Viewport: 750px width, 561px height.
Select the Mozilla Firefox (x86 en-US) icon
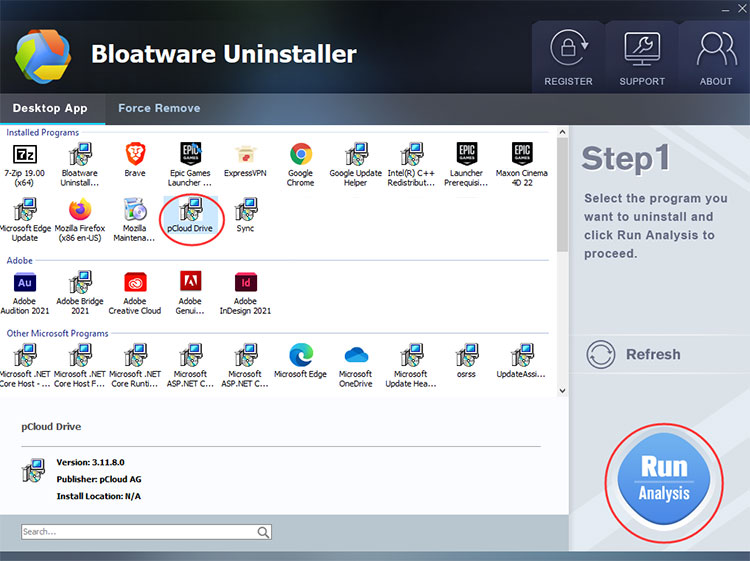click(x=80, y=209)
